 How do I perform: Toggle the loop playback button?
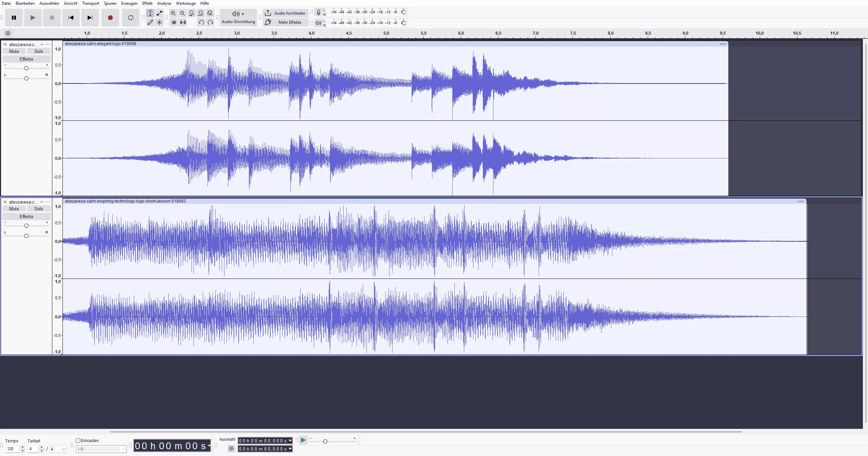tap(131, 18)
